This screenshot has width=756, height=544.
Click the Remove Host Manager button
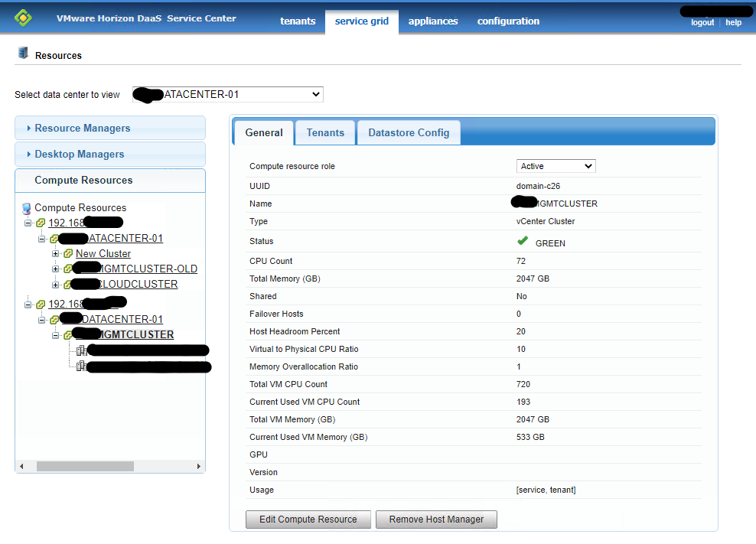point(436,520)
